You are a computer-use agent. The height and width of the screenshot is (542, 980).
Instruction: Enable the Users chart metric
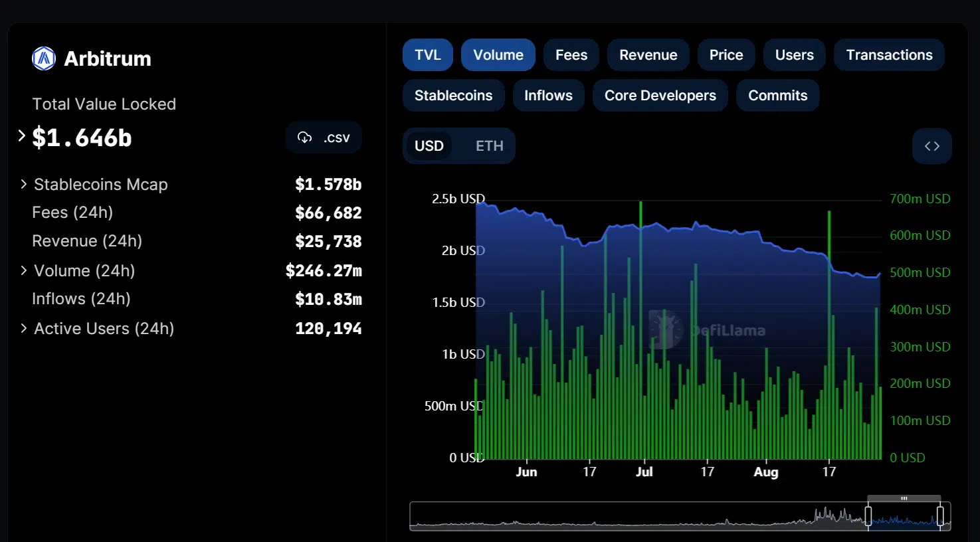(x=795, y=55)
